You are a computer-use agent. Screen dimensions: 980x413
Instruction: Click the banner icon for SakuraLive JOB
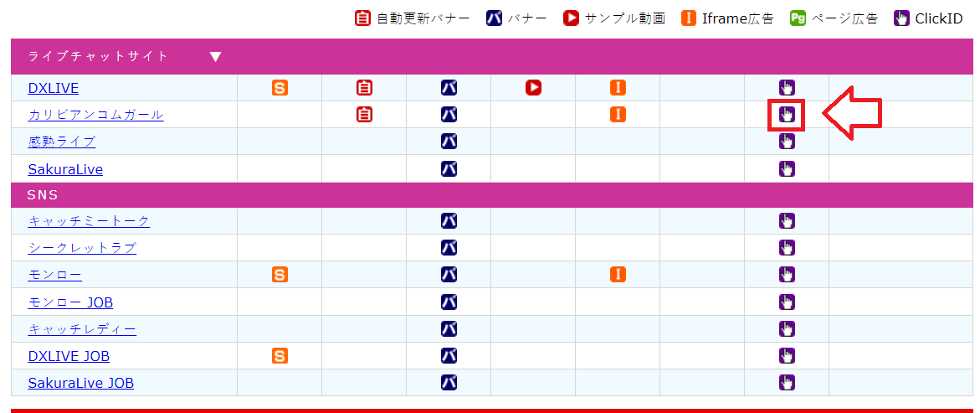click(x=449, y=382)
